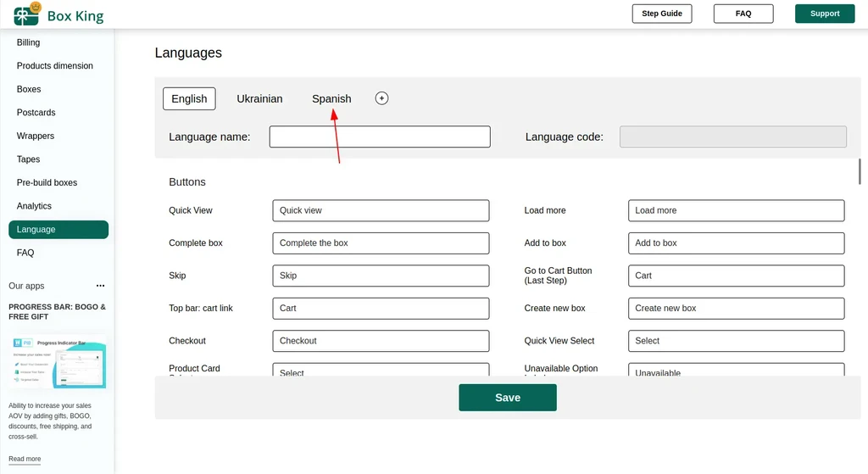Click the form's vertical scrollbar
868x474 pixels.
point(860,171)
